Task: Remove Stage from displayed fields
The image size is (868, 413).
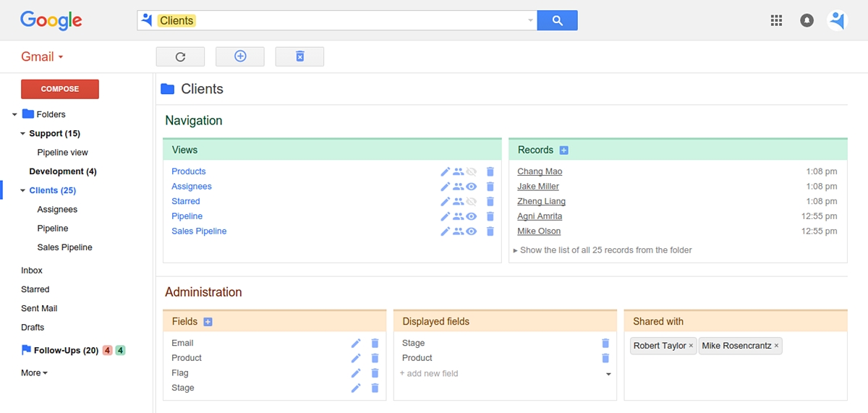Action: (x=605, y=344)
